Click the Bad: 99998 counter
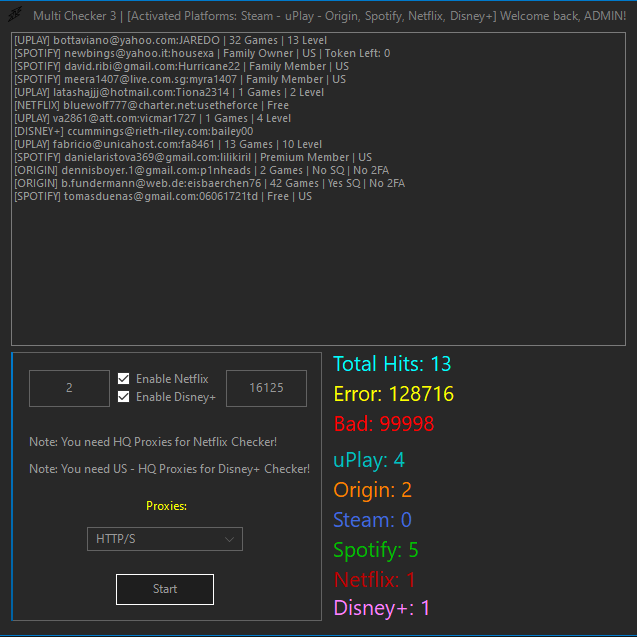The image size is (637, 637). point(384,424)
